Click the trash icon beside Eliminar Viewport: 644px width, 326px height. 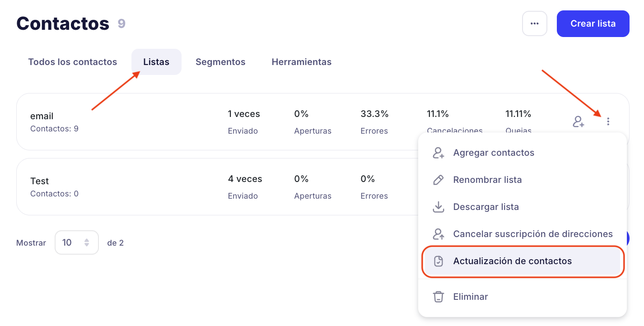pyautogui.click(x=438, y=297)
